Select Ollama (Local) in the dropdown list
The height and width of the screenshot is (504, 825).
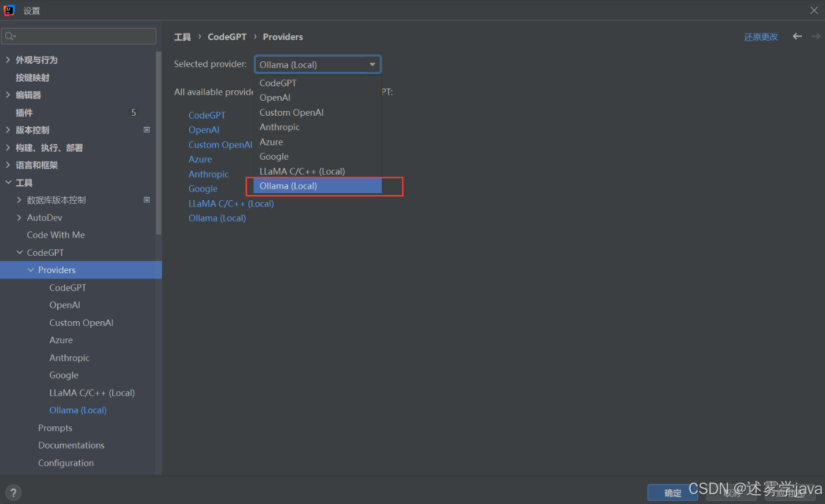click(318, 186)
